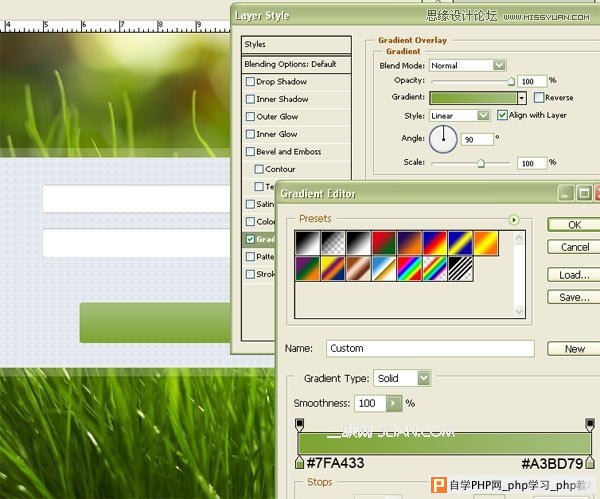The height and width of the screenshot is (499, 600).
Task: Open the gradient picker arrow
Action: click(x=522, y=98)
